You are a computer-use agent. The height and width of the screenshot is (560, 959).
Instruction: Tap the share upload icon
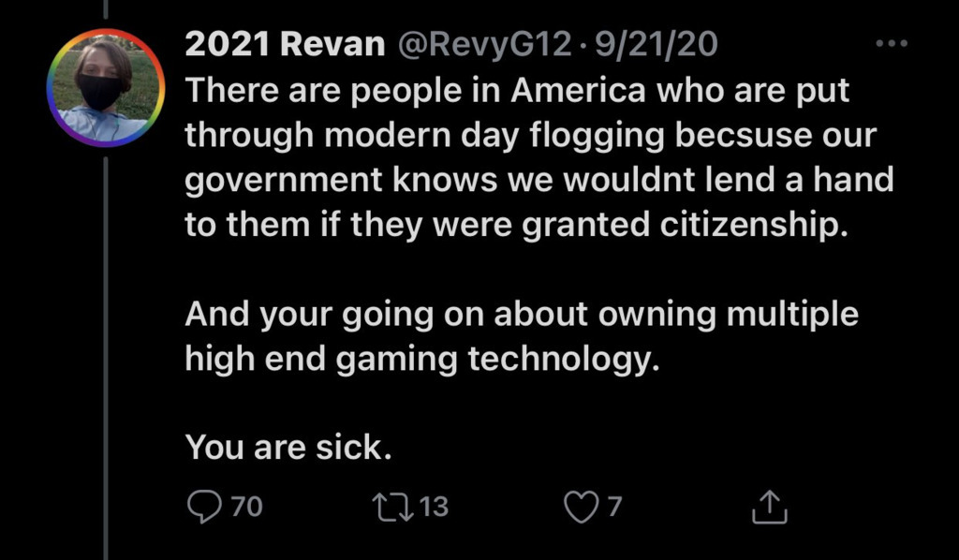(x=770, y=508)
